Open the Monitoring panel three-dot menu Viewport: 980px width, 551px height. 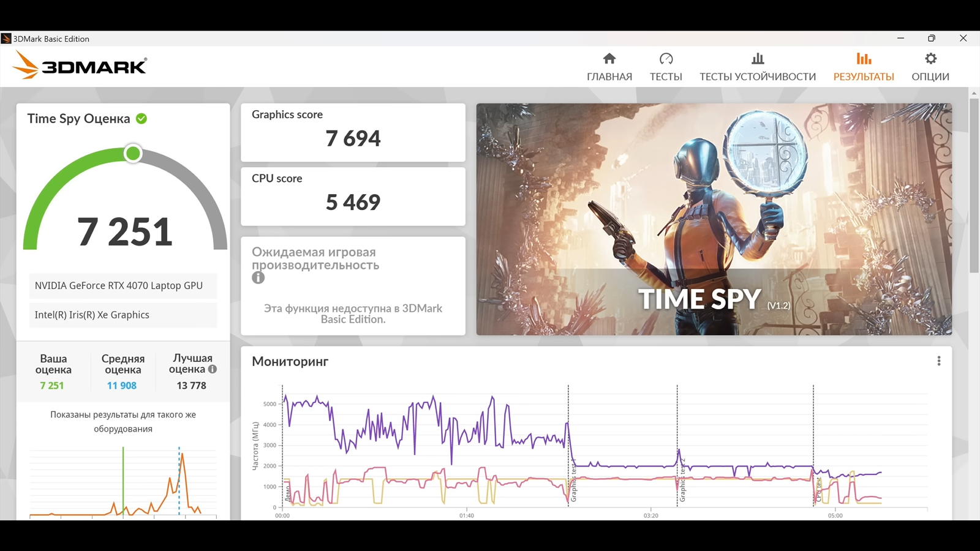tap(938, 361)
